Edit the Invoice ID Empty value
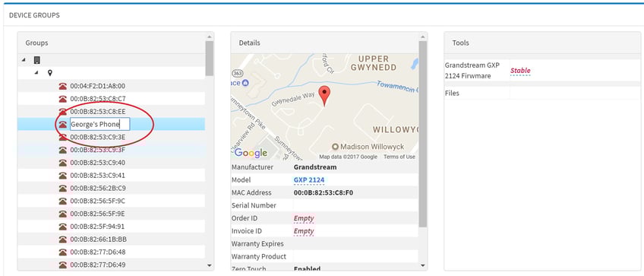644x276 pixels. coord(304,231)
